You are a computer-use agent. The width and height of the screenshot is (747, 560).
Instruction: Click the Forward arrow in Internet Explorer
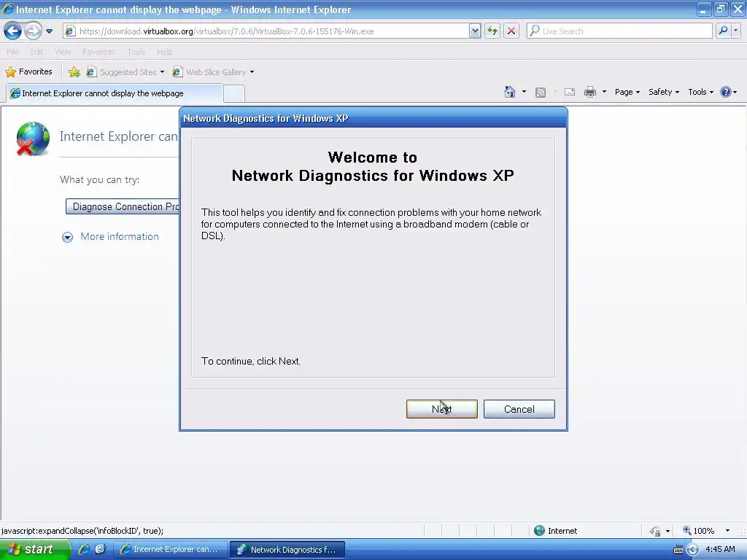(x=33, y=31)
